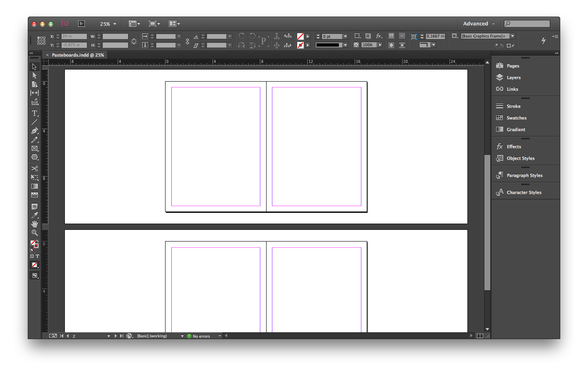588x376 pixels.
Task: Select the Gradient Swatch tool
Action: click(x=35, y=186)
